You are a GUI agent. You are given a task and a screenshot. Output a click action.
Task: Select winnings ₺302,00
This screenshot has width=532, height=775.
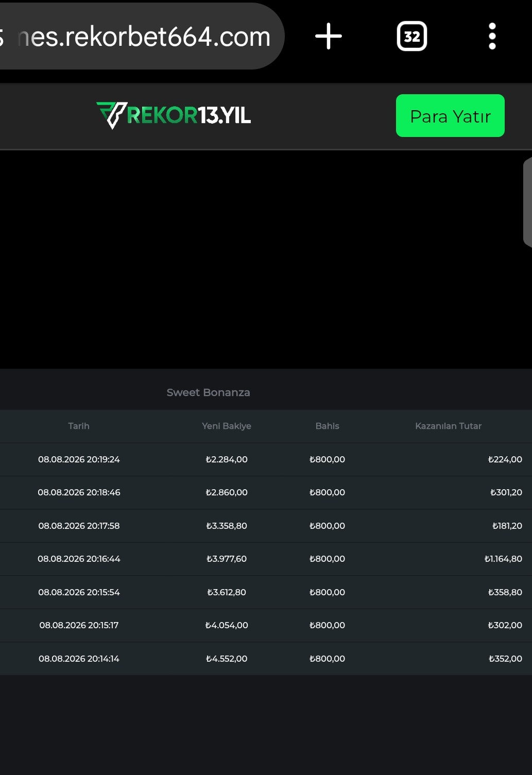point(505,625)
